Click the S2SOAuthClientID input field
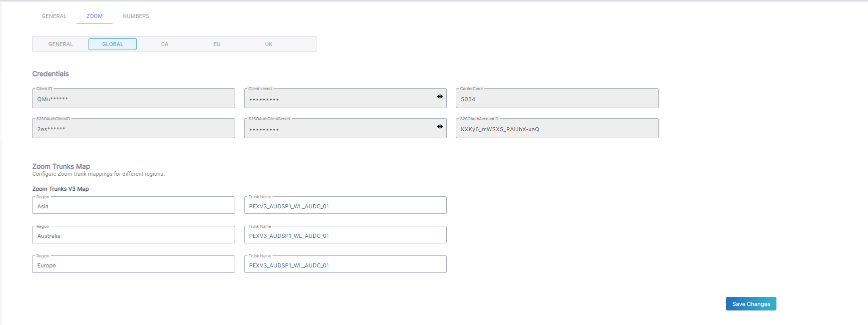Image resolution: width=868 pixels, height=325 pixels. pos(133,129)
